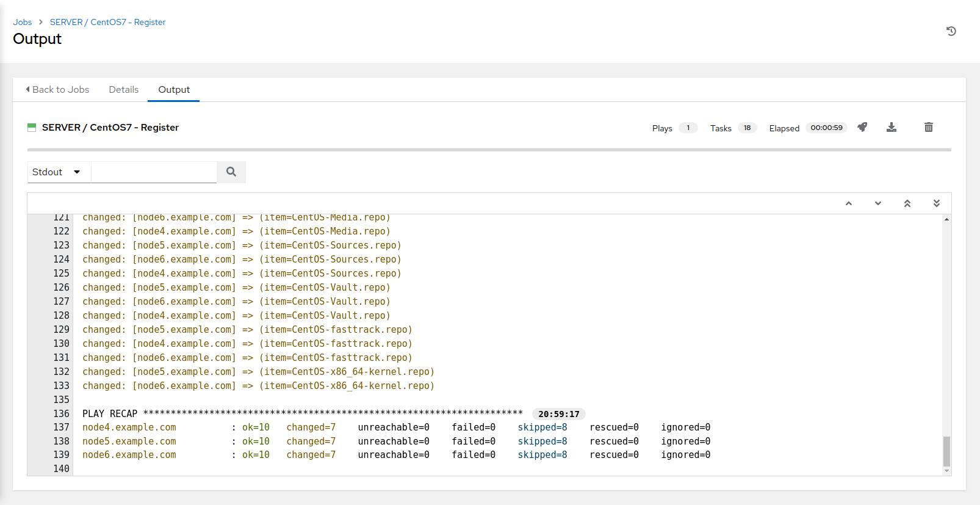
Task: Click line number 140
Action: 61,469
